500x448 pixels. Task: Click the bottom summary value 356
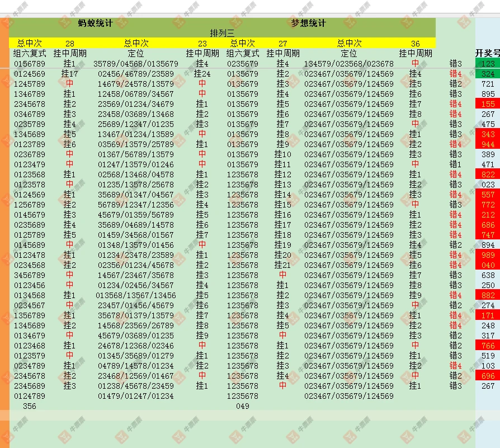pyautogui.click(x=29, y=407)
